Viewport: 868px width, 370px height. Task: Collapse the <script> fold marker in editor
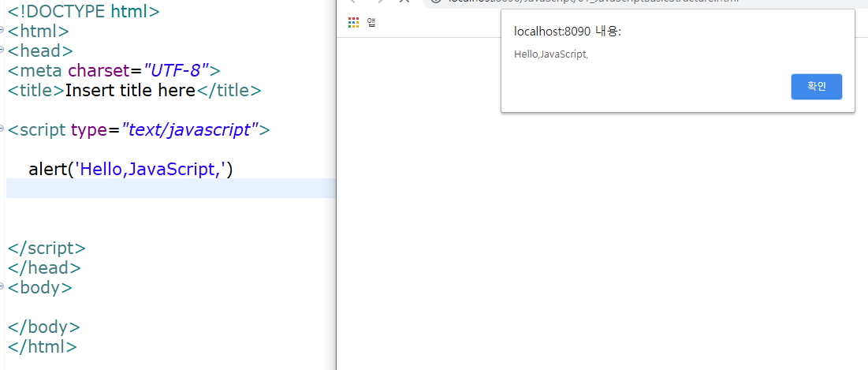click(x=2, y=129)
